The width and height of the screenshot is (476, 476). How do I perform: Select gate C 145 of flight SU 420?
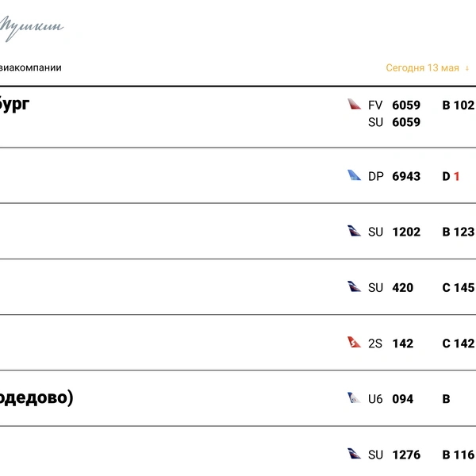[459, 287]
